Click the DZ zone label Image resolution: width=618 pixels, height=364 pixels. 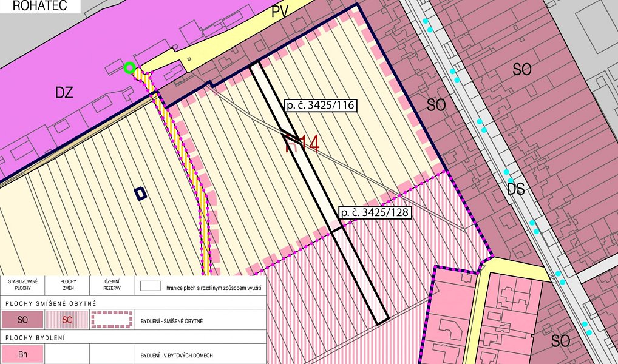(x=64, y=93)
